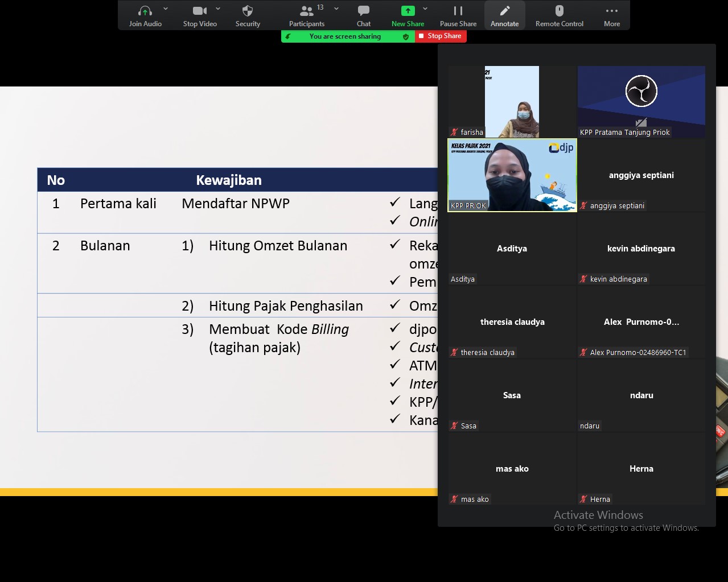Open the Chat panel
This screenshot has width=728, height=582.
point(364,11)
